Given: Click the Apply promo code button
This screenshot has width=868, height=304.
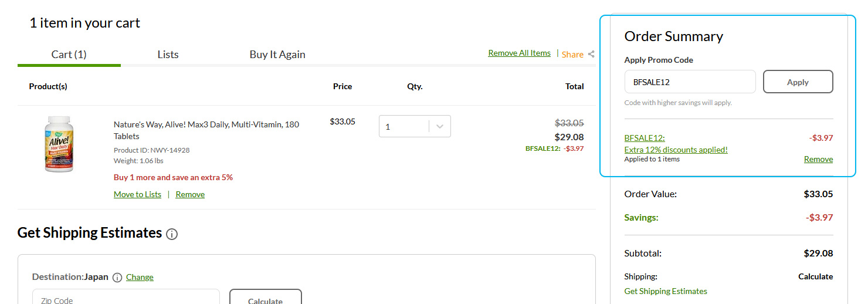Looking at the screenshot, I should (798, 82).
